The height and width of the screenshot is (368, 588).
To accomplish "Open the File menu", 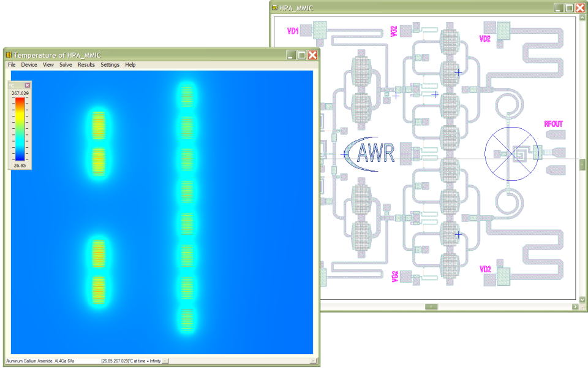I will click(12, 64).
